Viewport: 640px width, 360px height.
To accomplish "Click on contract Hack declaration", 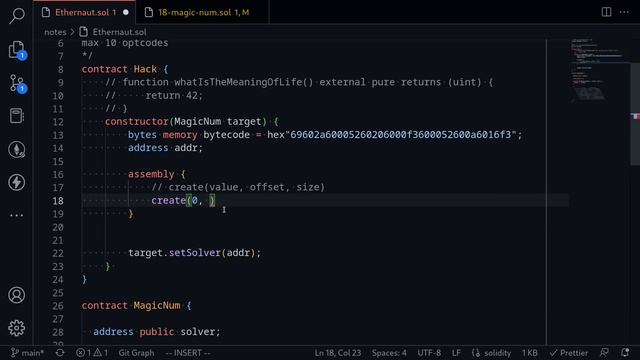I will [x=124, y=69].
